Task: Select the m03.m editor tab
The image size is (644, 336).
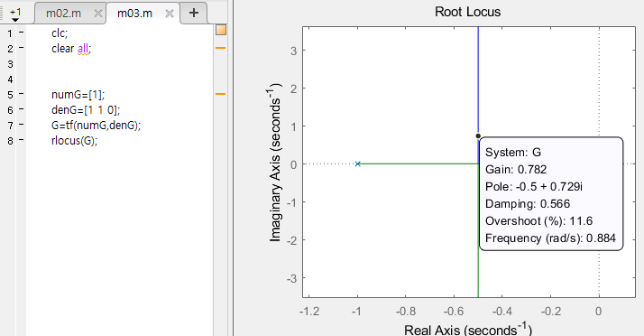Action: [134, 14]
